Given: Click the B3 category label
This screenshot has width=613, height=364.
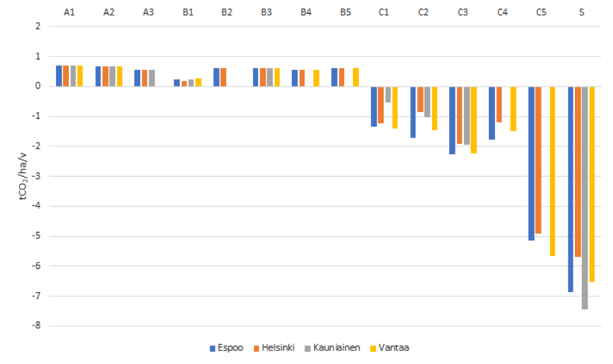Looking at the screenshot, I should point(266,12).
